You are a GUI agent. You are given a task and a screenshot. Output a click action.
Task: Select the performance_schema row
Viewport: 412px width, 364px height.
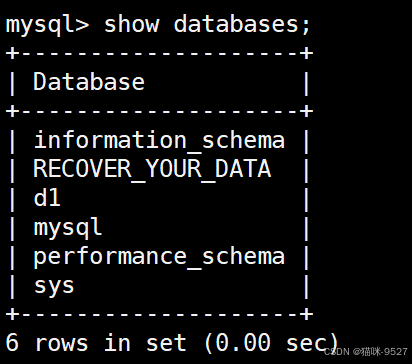[x=159, y=257]
